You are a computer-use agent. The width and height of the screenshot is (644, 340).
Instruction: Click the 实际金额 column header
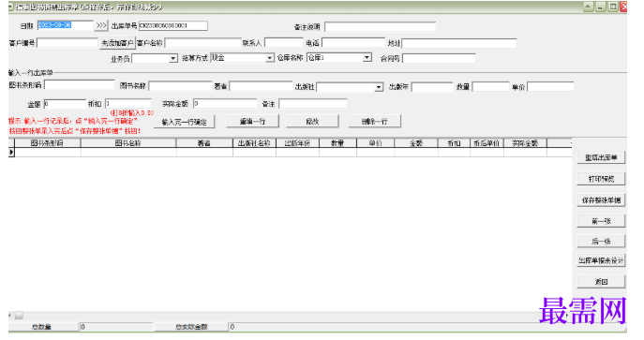click(x=525, y=143)
